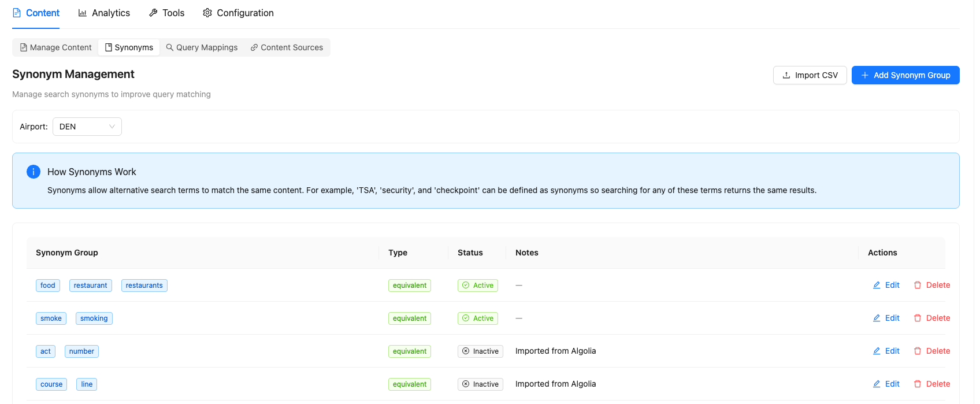Edit the course line synonym group
The width and height of the screenshot is (980, 404).
tap(886, 384)
